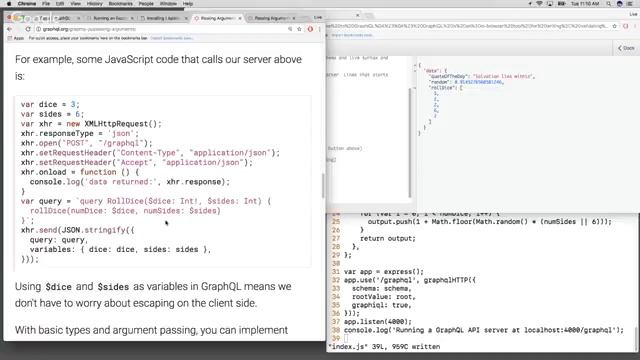Go back in the graphql.org Chrome window

tap(10, 29)
